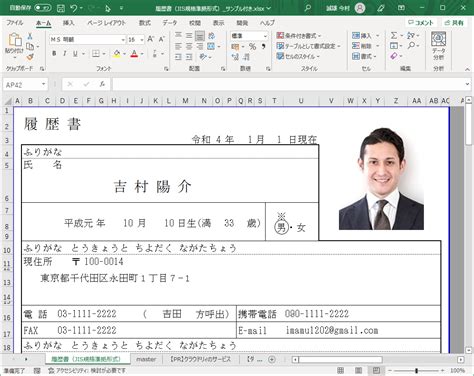
Task: Click the Share button
Action: pos(454,23)
